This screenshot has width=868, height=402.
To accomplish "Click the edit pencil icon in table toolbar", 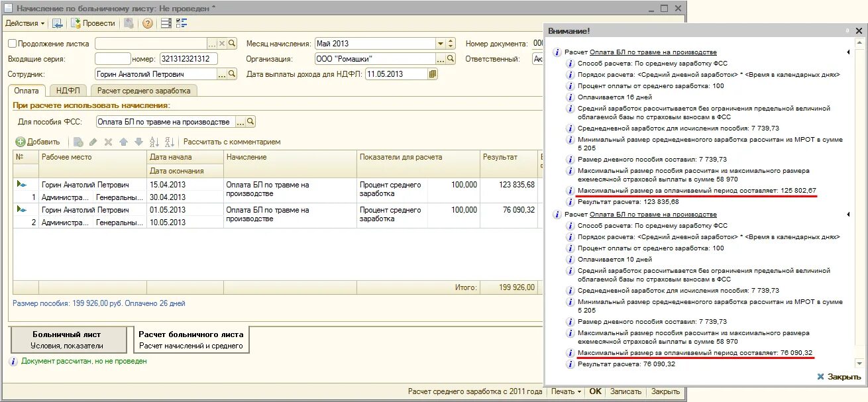I will 93,142.
